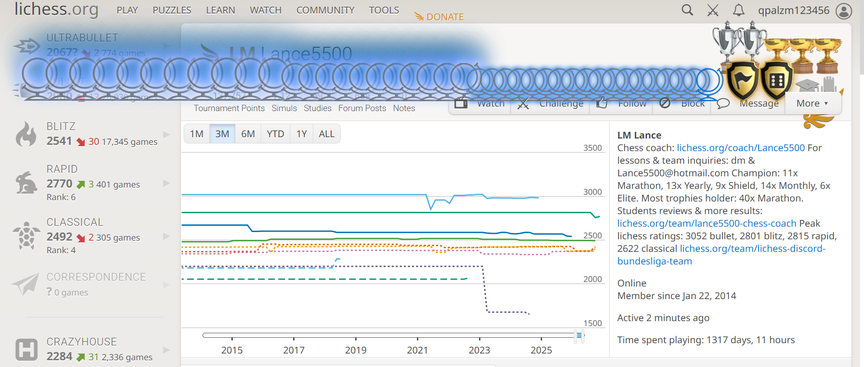Image resolution: width=864 pixels, height=367 pixels.
Task: Open the notifications bell
Action: (x=738, y=10)
